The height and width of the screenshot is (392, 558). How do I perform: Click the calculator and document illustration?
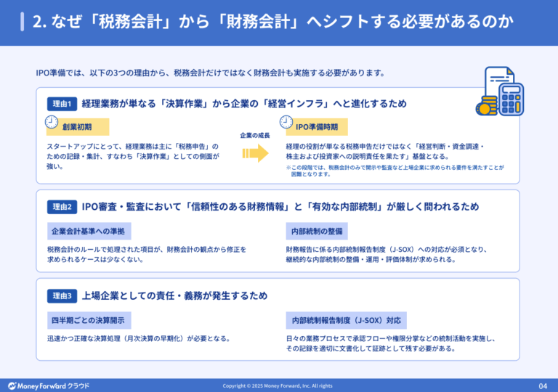point(500,91)
